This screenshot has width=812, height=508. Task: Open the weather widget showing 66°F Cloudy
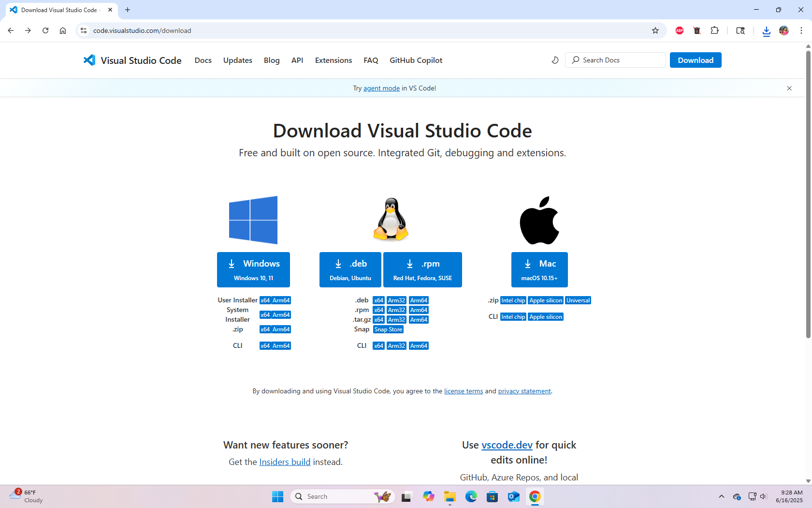pyautogui.click(x=27, y=496)
